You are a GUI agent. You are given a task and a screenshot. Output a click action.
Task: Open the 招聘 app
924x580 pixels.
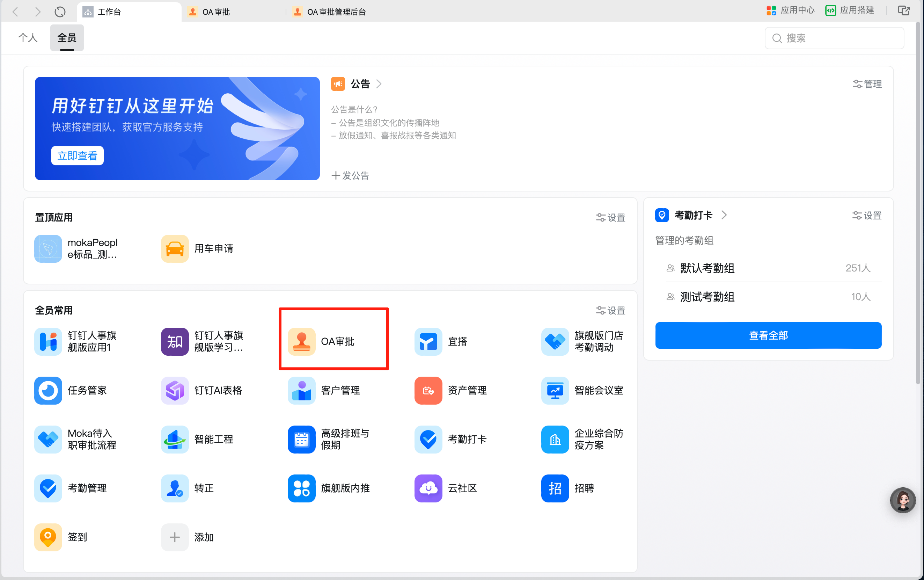(568, 488)
